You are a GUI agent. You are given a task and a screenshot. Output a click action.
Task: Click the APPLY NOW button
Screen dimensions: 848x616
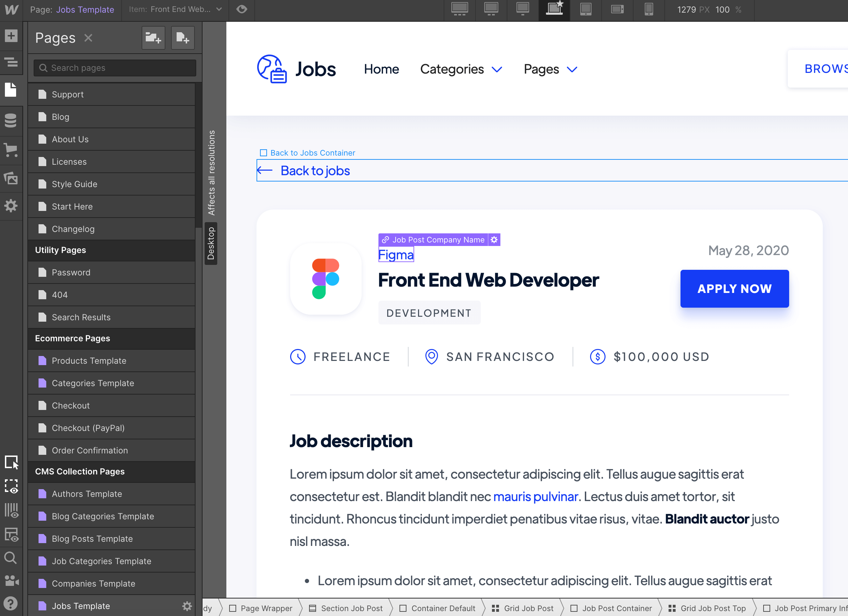(x=734, y=289)
